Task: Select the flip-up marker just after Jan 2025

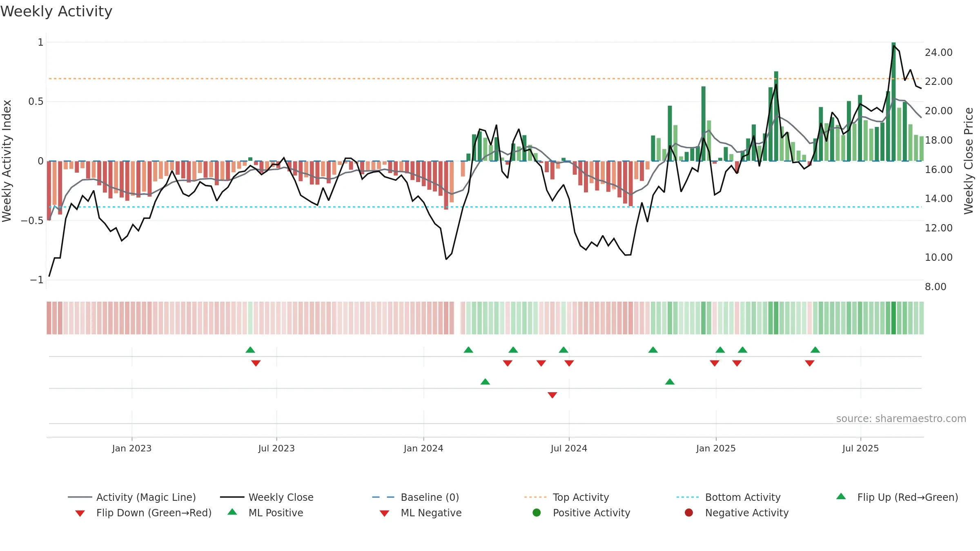Action: point(720,350)
